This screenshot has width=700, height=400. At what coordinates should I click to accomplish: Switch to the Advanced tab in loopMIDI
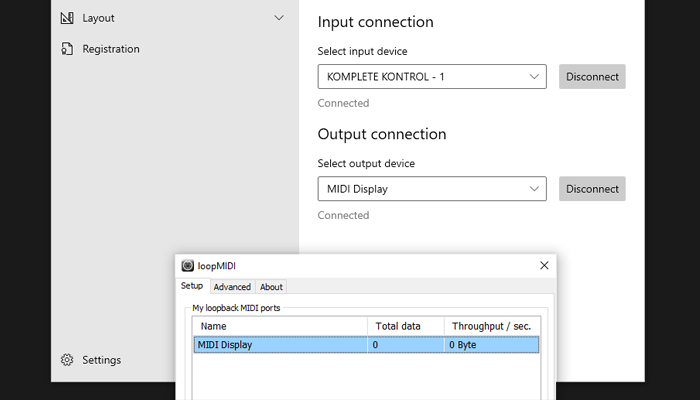(232, 287)
